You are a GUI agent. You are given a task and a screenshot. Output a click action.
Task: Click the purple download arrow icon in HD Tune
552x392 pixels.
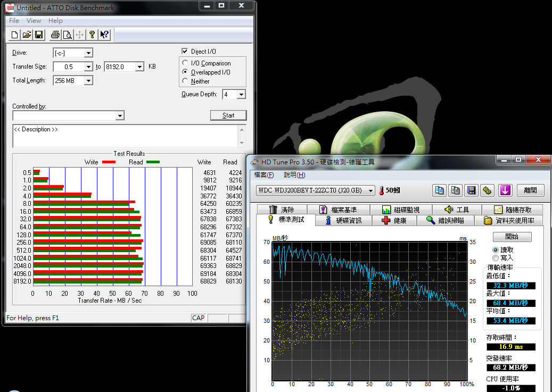505,190
